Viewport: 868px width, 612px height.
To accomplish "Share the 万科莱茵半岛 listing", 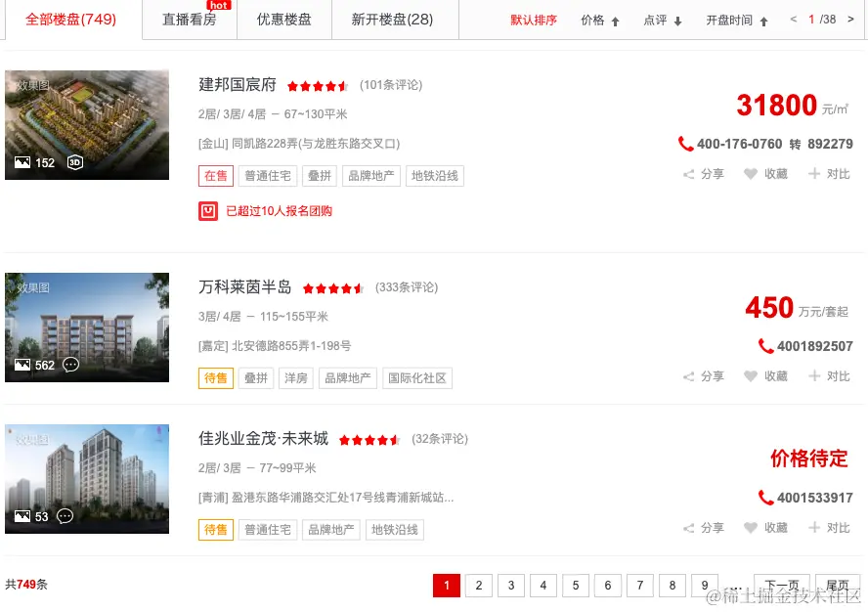I will click(x=704, y=376).
